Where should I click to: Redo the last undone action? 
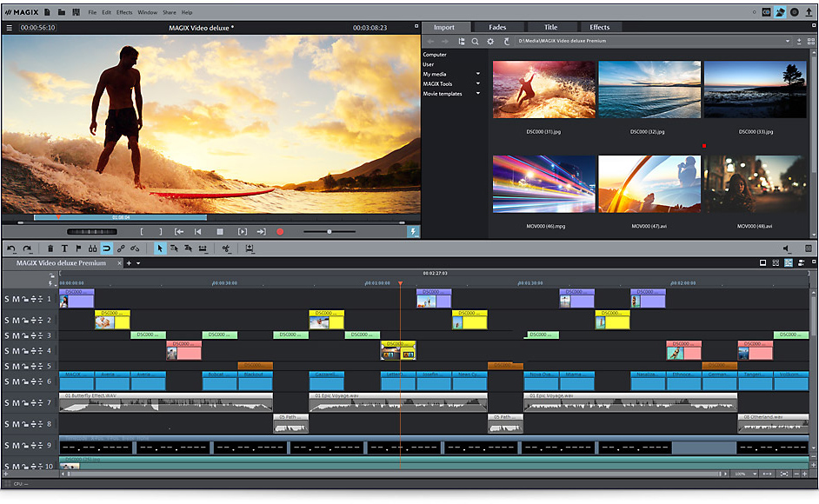click(x=27, y=249)
